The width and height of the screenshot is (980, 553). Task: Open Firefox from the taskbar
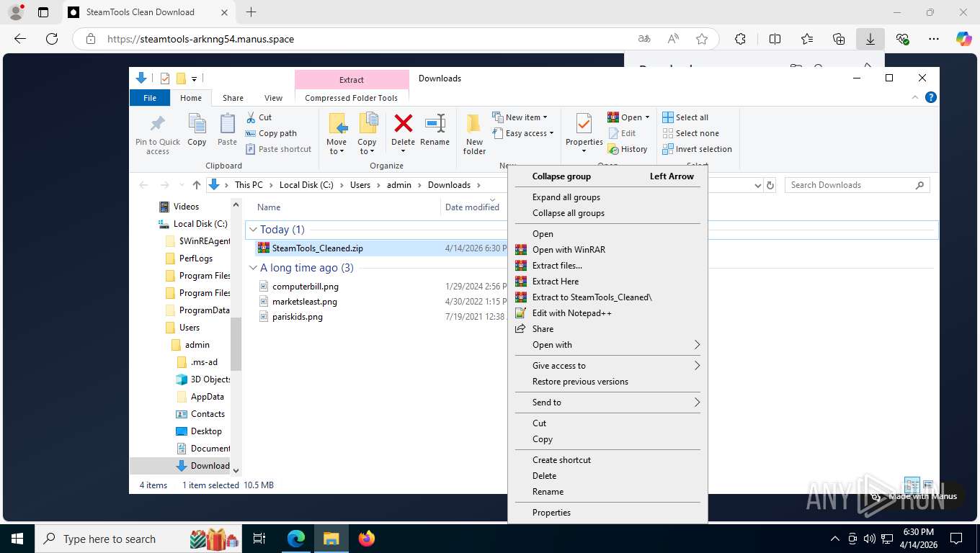[x=367, y=538]
